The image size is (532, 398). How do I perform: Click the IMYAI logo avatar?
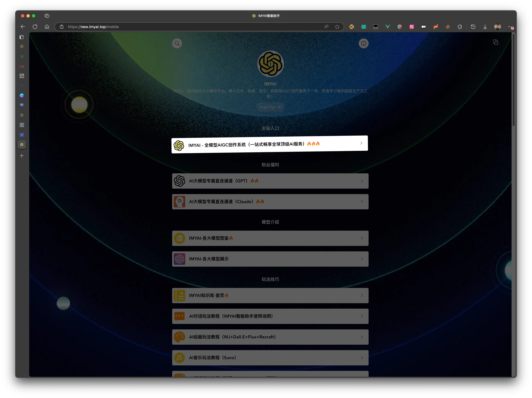pyautogui.click(x=270, y=64)
